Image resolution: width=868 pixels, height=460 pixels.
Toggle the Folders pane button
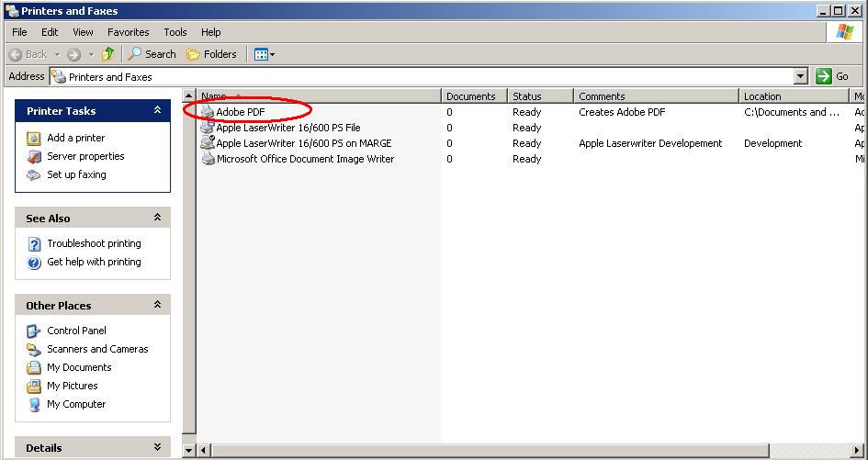click(x=211, y=54)
